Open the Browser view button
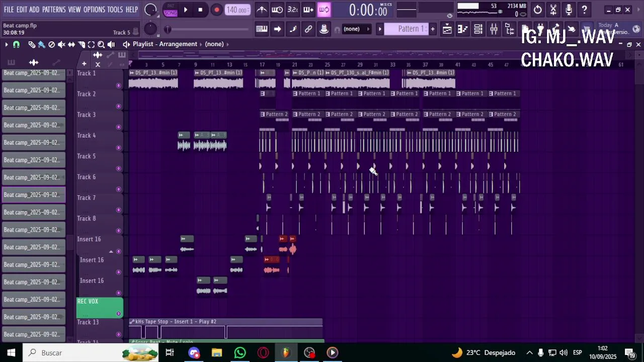Image resolution: width=644 pixels, height=362 pixels. coord(509,29)
